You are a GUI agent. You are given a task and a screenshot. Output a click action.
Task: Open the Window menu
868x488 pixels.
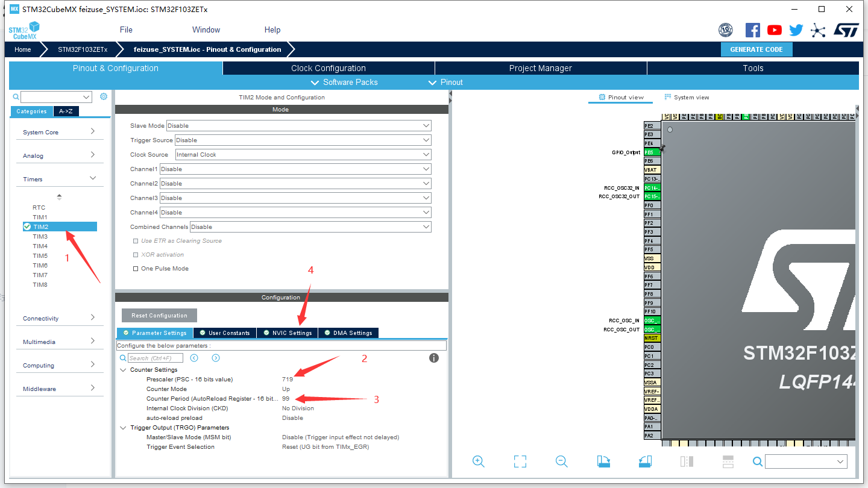tap(206, 30)
